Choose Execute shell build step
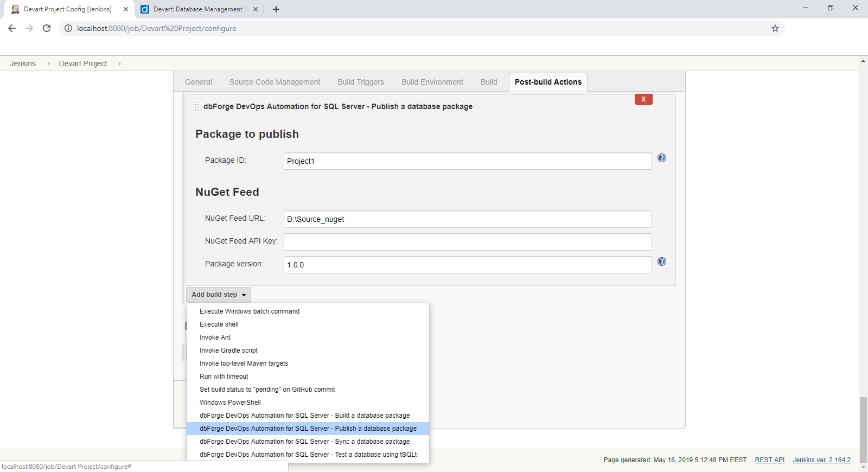868x472 pixels. 308,324
